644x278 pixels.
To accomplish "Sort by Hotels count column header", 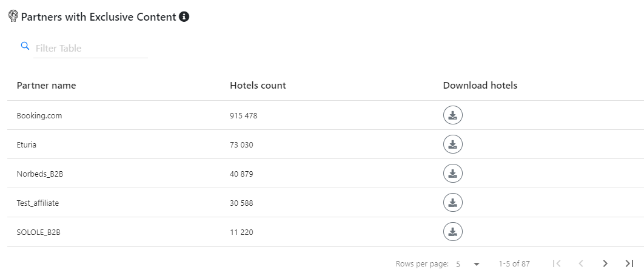I will tap(258, 86).
